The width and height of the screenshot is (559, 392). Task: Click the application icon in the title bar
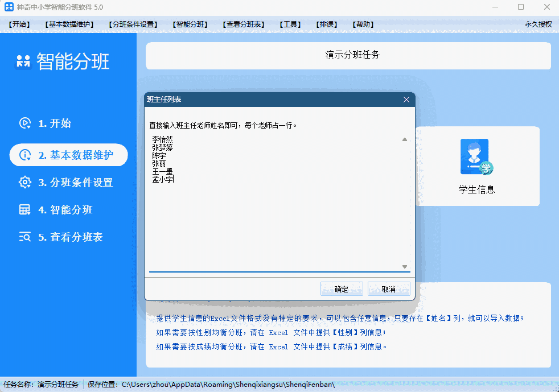10,7
